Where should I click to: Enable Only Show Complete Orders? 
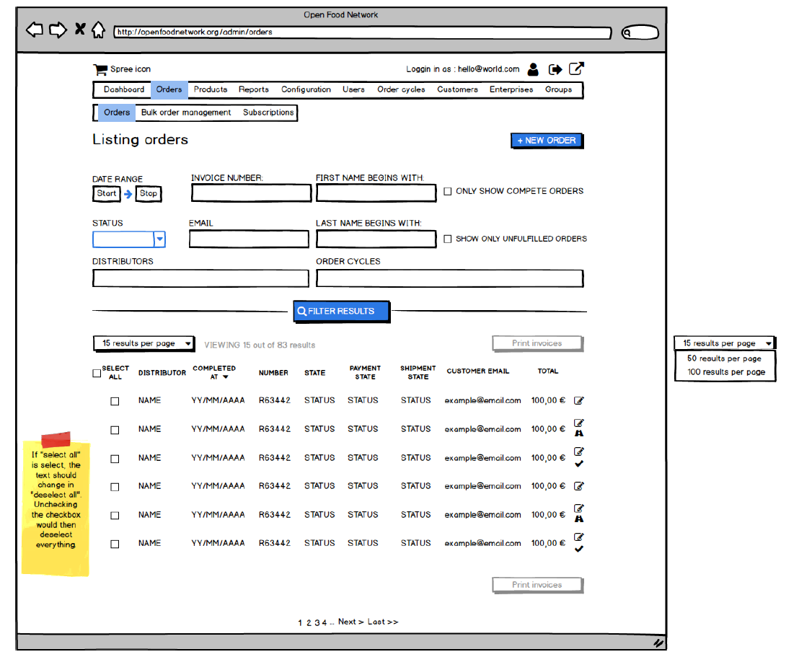[x=447, y=192]
